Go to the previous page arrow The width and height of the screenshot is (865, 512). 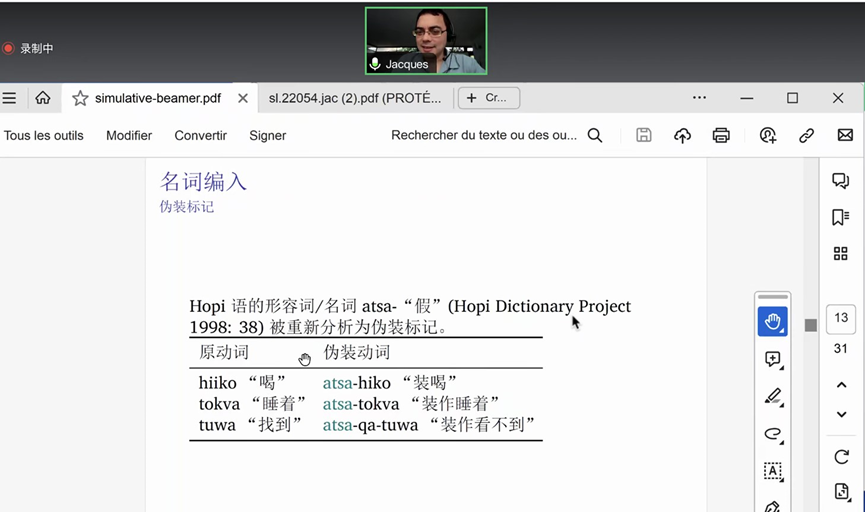click(x=841, y=385)
